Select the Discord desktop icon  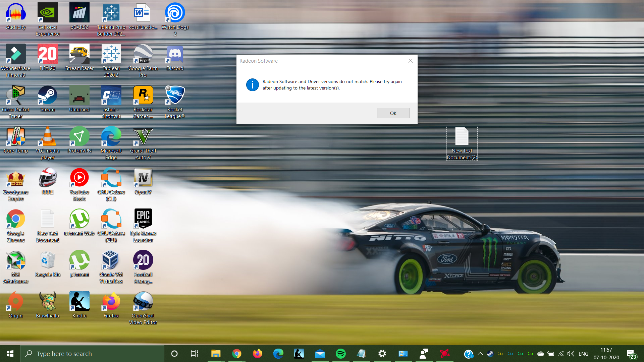point(175,57)
